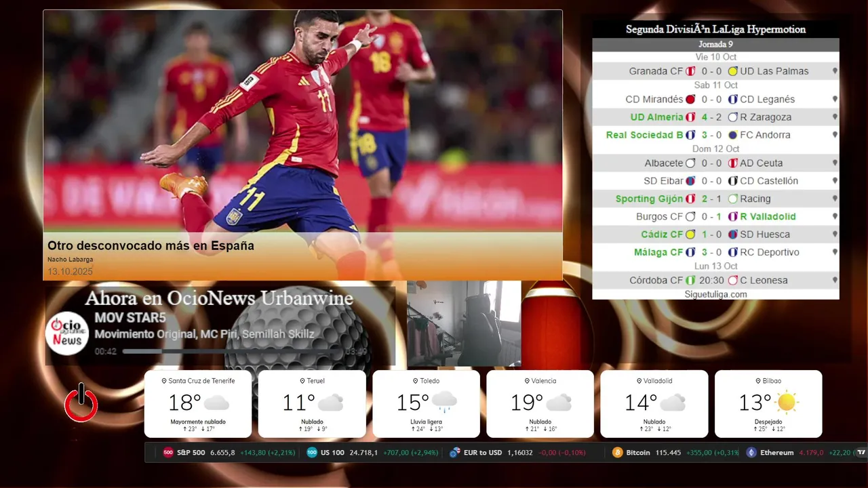Click the EUR to USD flag icon

click(455, 453)
